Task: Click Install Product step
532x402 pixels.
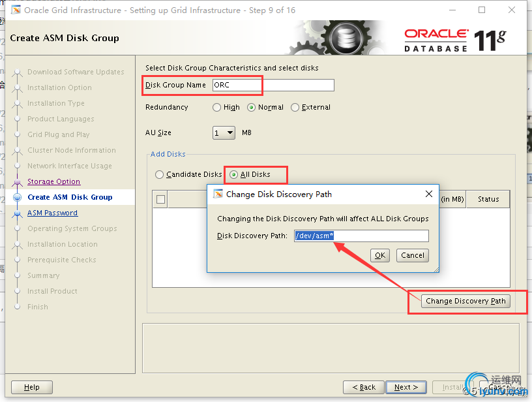Action: pyautogui.click(x=52, y=291)
